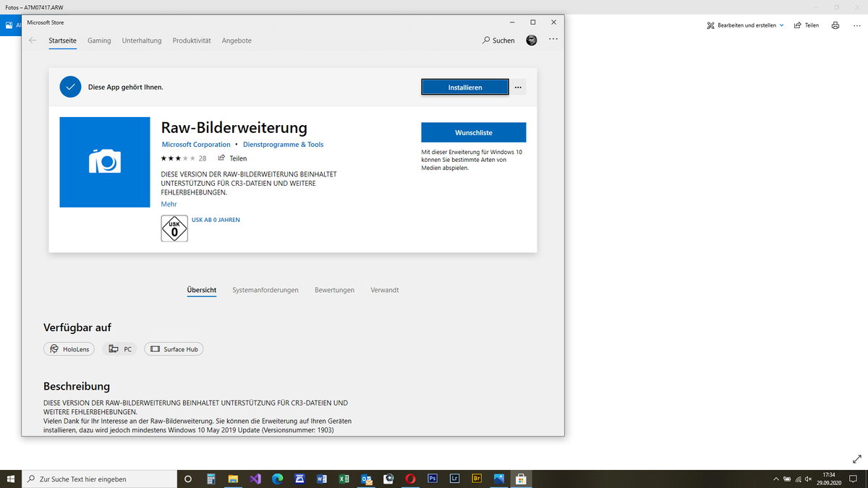Go back using the Store back arrow

point(32,40)
